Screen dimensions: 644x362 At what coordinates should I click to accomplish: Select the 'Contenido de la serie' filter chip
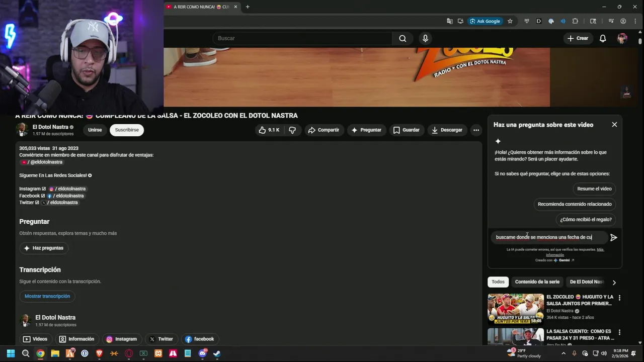[537, 282]
